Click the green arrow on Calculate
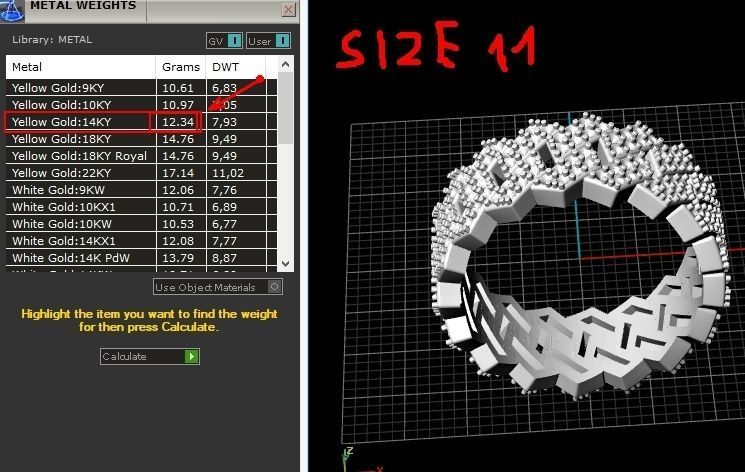Screen dimensions: 745x472 coord(191,356)
